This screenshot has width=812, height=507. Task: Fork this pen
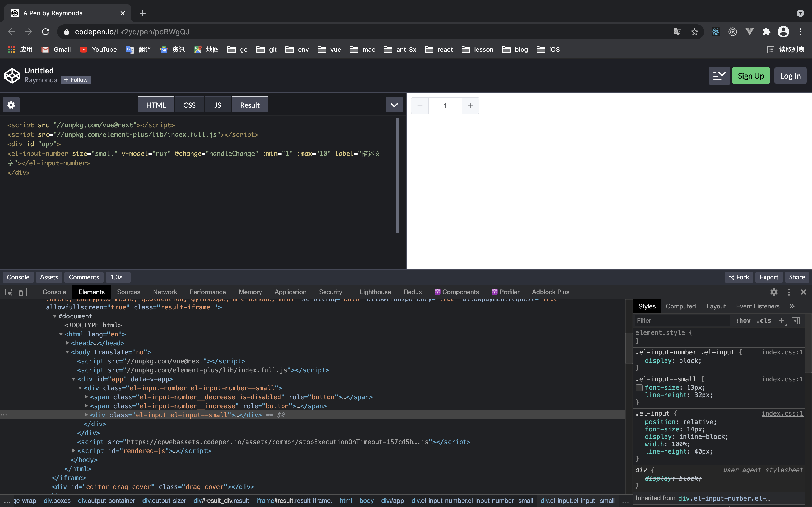pyautogui.click(x=739, y=277)
